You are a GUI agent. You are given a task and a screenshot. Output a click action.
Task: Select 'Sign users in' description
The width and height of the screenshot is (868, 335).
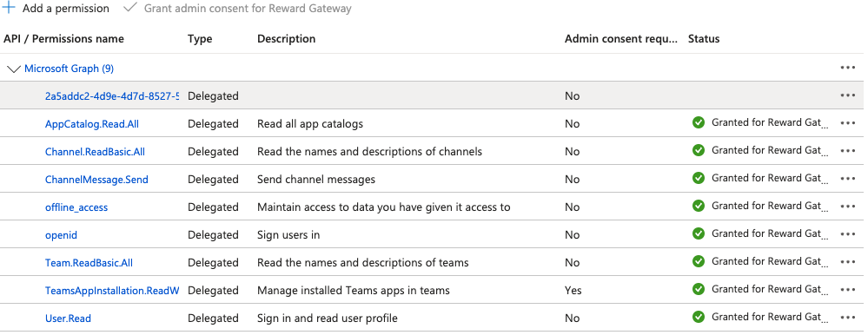point(288,235)
